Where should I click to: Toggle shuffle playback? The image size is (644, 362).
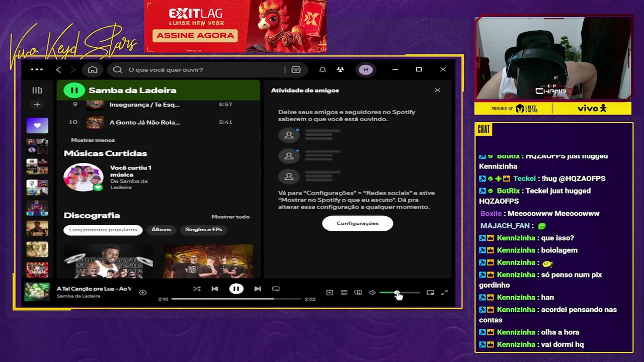(x=197, y=289)
